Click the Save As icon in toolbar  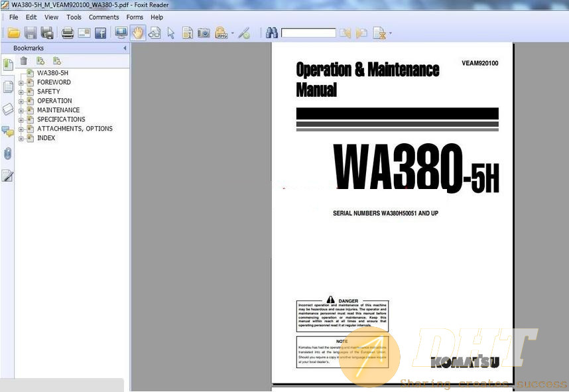(x=47, y=33)
